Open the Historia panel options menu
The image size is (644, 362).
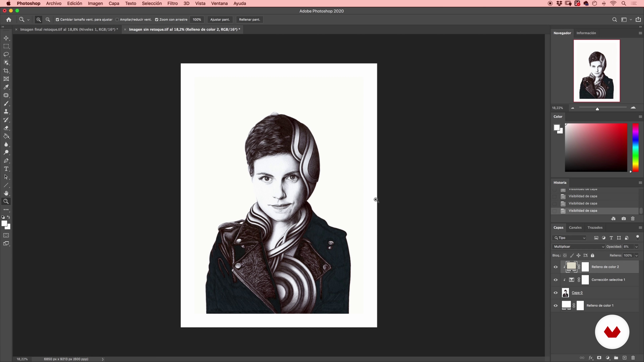coord(640,183)
